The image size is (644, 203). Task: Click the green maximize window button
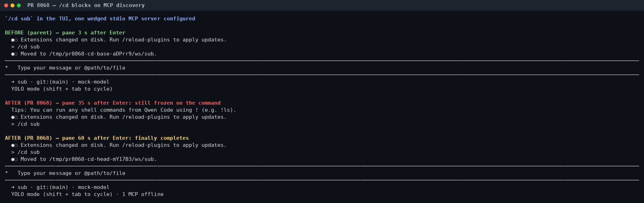(x=19, y=5)
